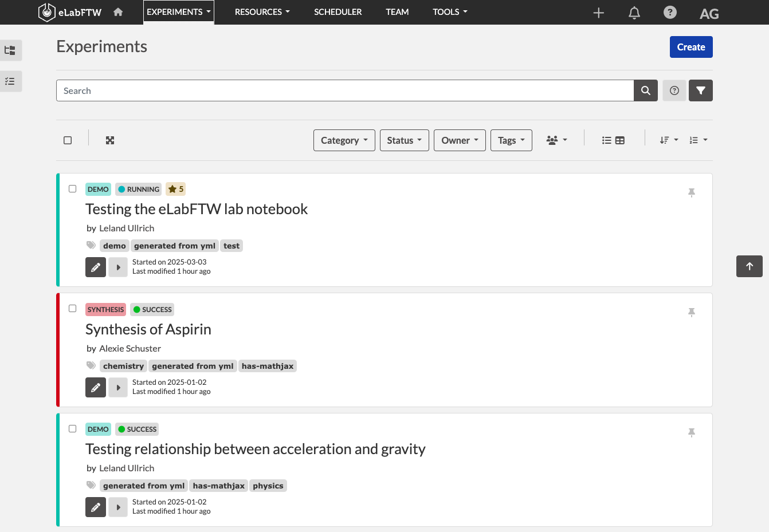Edit Testing the eLabFTW lab notebook with pencil icon
The height and width of the screenshot is (532, 769).
click(96, 267)
